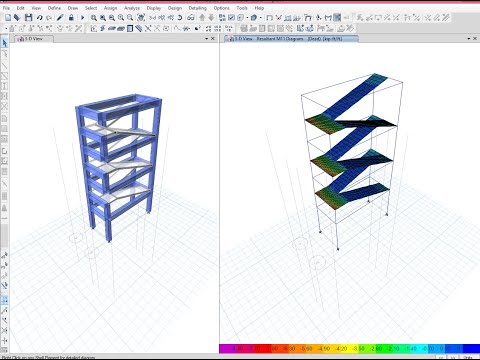Click the crossed arrows toolbar icon
The image size is (480, 360).
[x=148, y=29]
